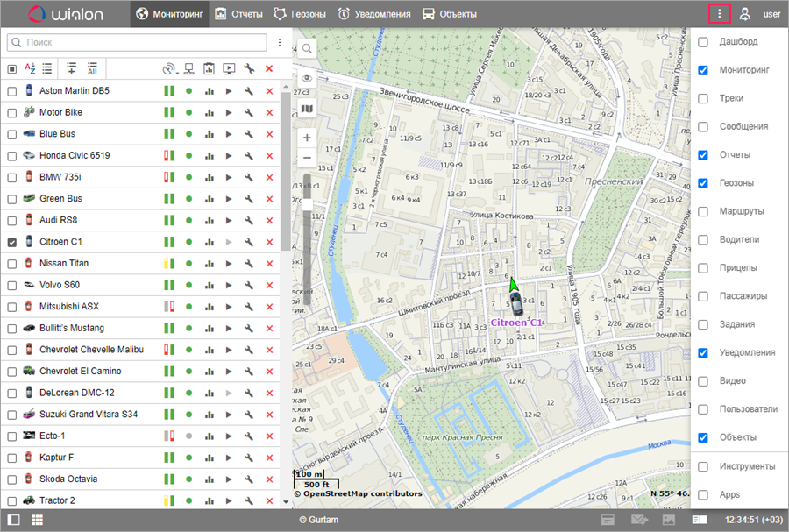Toggle visible layers eye on map

(x=307, y=79)
